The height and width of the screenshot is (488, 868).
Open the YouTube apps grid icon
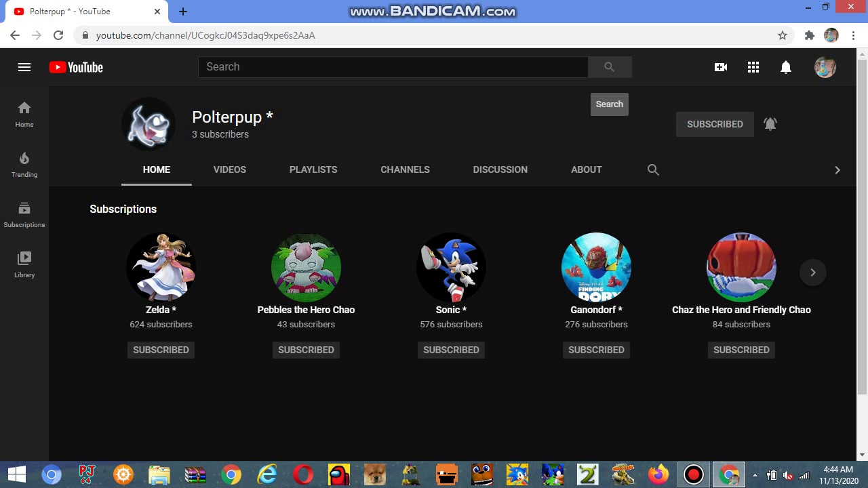753,67
